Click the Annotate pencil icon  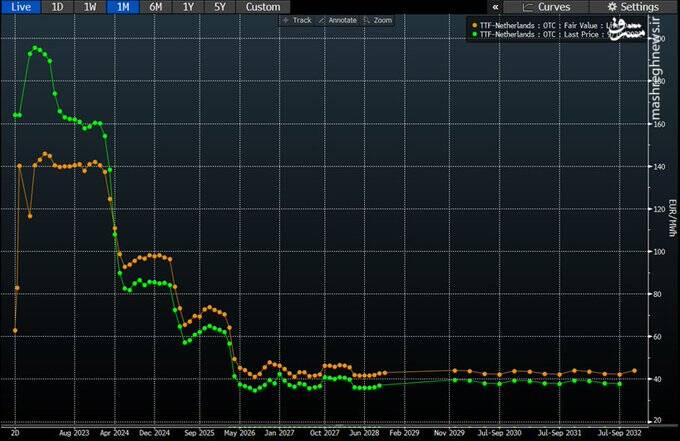pos(320,20)
